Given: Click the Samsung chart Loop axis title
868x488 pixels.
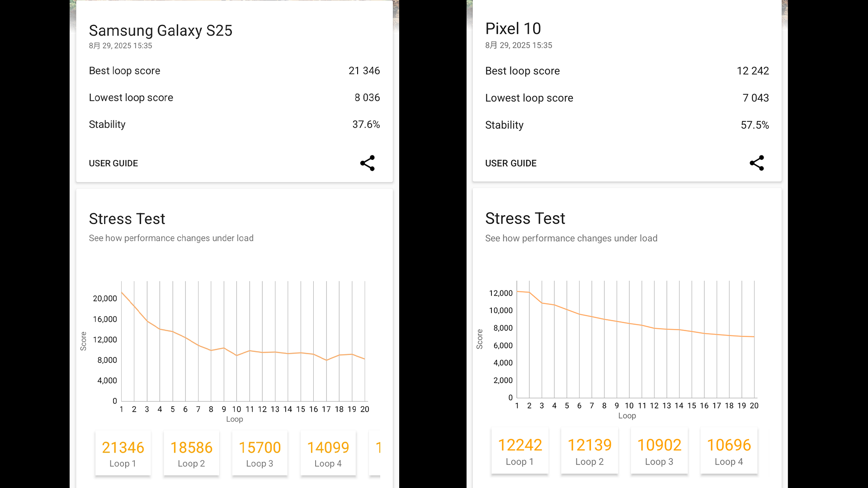Looking at the screenshot, I should pyautogui.click(x=235, y=419).
